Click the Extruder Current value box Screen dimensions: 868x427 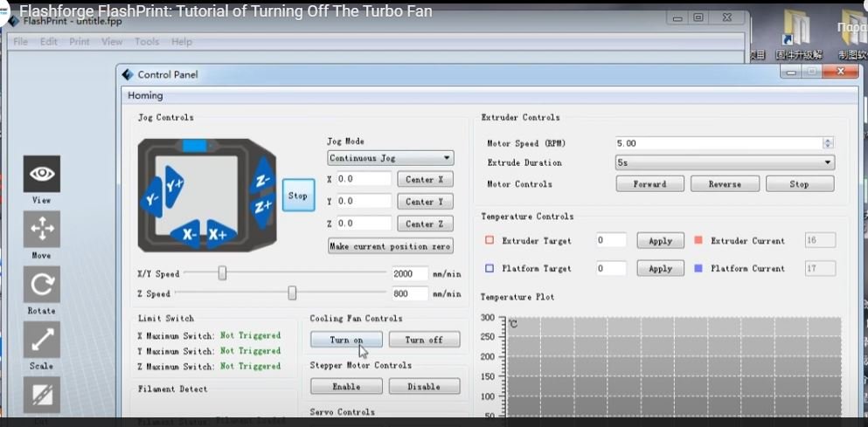[x=820, y=241]
